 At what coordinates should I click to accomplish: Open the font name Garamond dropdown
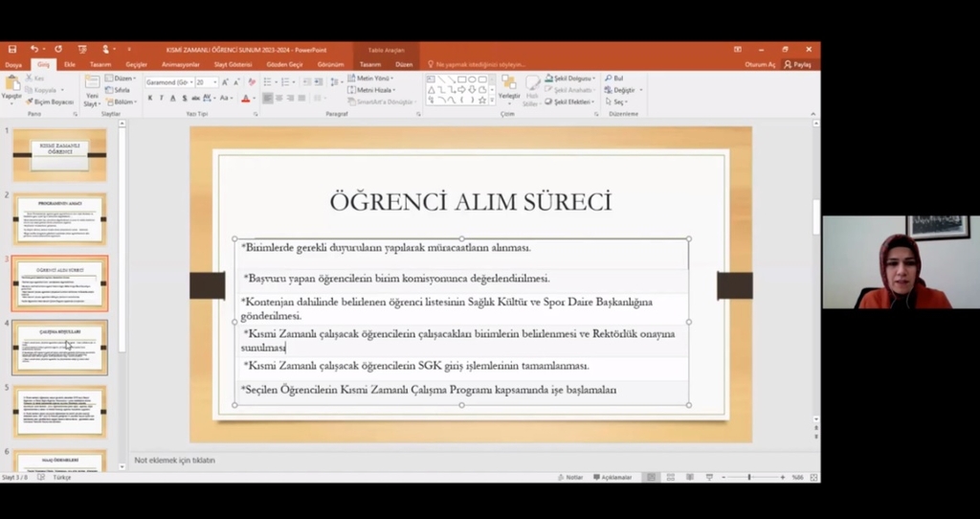[191, 82]
